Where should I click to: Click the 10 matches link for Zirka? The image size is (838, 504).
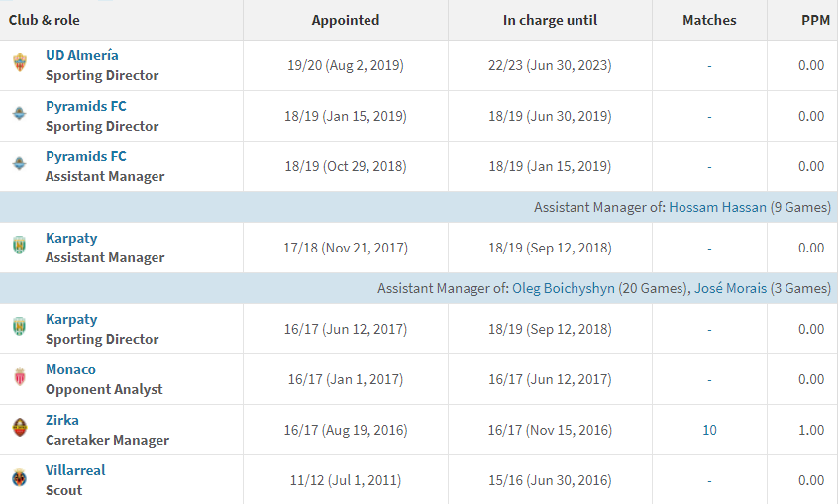709,430
